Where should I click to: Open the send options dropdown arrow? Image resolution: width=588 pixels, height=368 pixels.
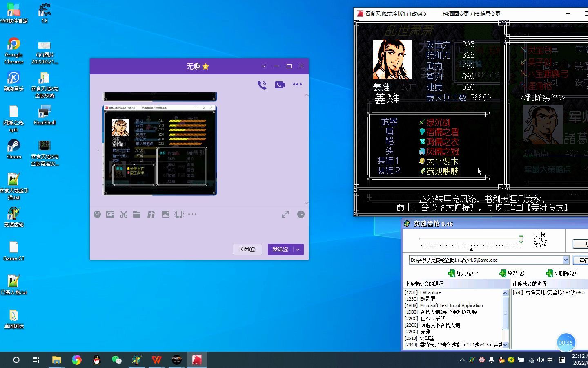coord(298,249)
